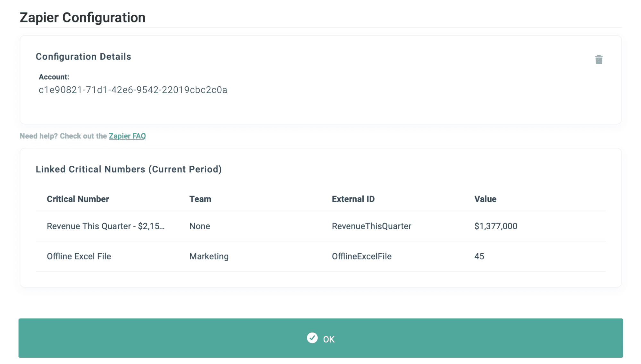
Task: Select the Offline Excel File row name
Action: [x=79, y=256]
